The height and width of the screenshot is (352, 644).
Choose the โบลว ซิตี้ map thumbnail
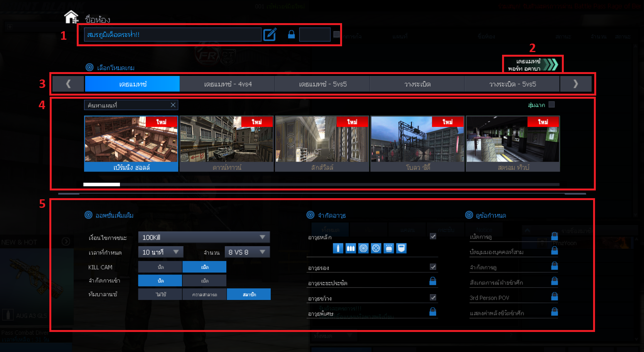tap(418, 143)
